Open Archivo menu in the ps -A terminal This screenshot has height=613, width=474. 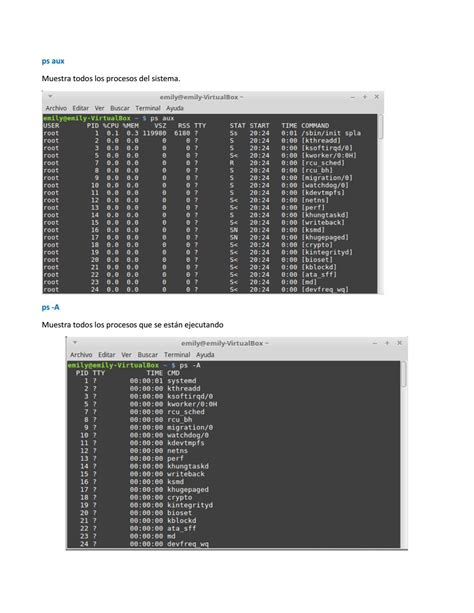pyautogui.click(x=81, y=355)
